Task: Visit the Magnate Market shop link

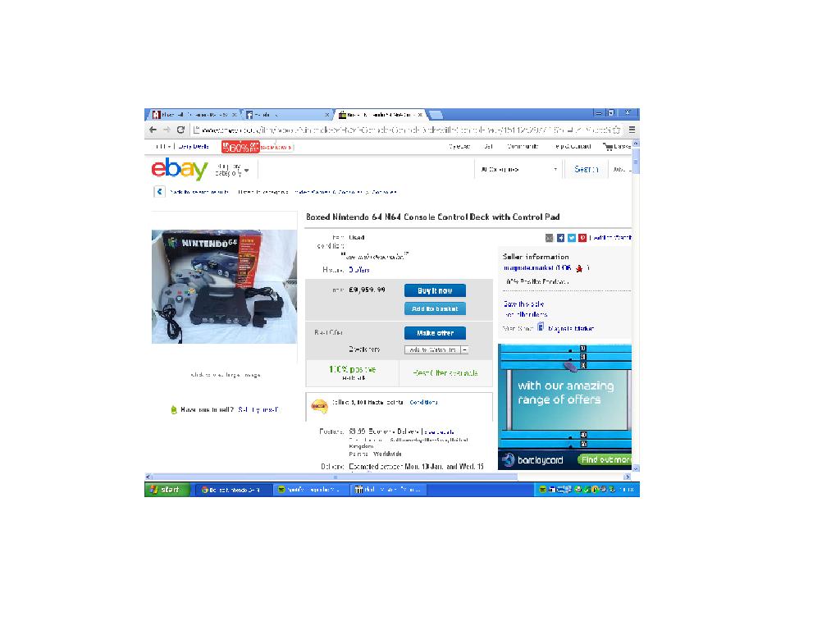Action: click(571, 328)
